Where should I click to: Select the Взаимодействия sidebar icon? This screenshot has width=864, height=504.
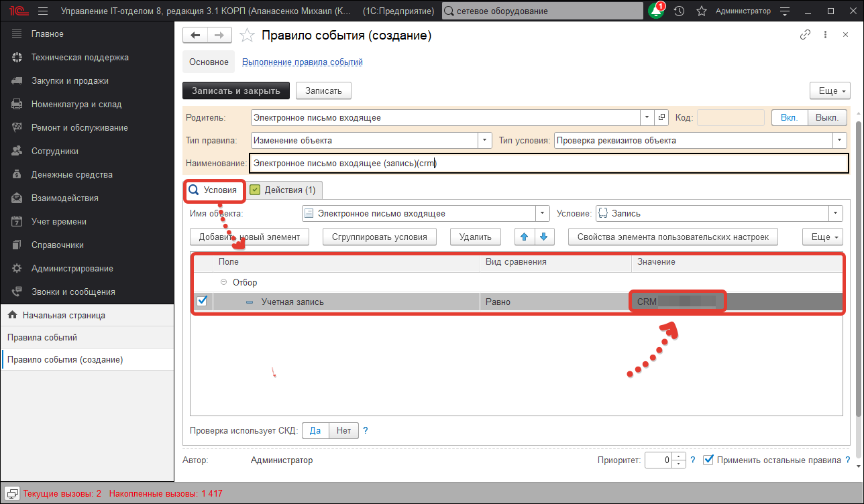click(15, 197)
